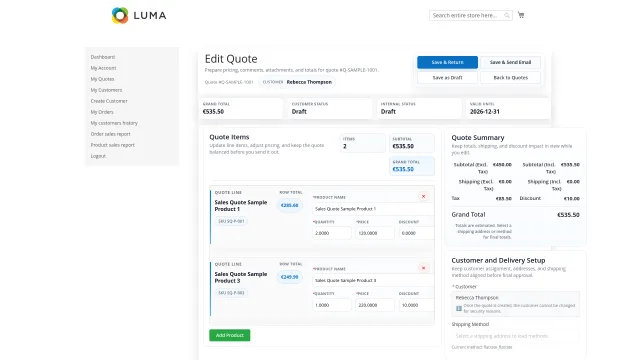The width and height of the screenshot is (640, 360).
Task: Click the Quote Summary heading
Action: tap(478, 138)
